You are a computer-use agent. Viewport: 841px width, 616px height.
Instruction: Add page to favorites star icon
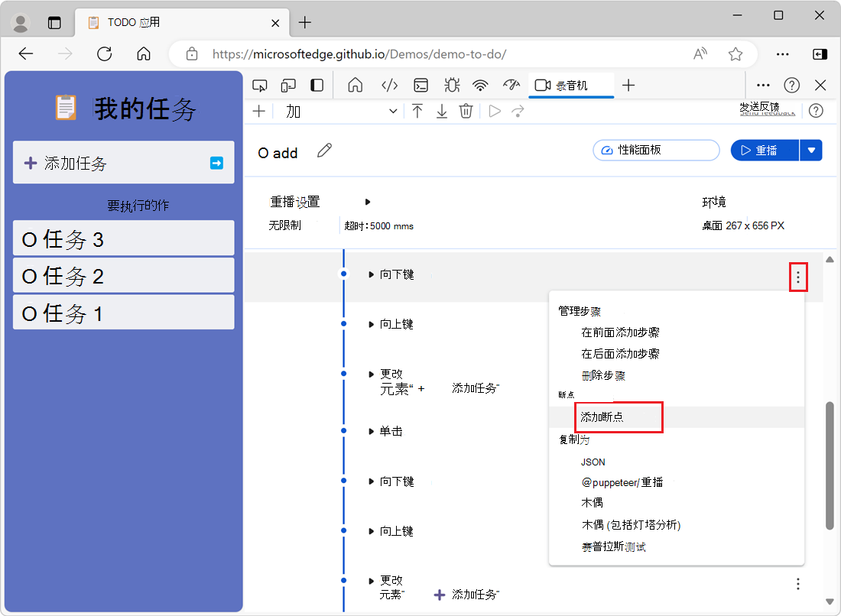[735, 53]
